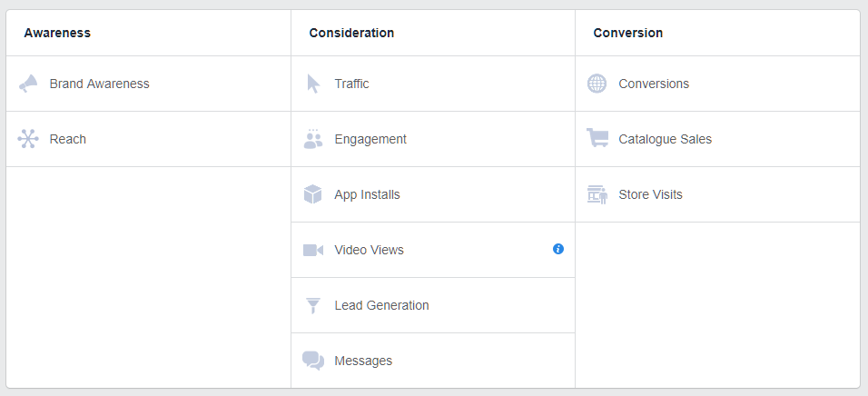Viewport: 868px width, 396px height.
Task: Click the Store Visits storefront icon
Action: click(597, 194)
